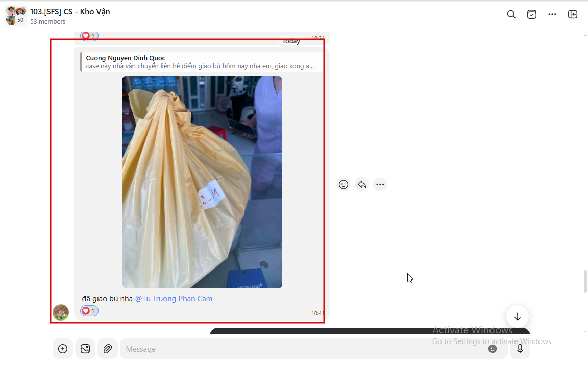Attach a file with the paperclip icon
This screenshot has height=366, width=588.
(108, 349)
